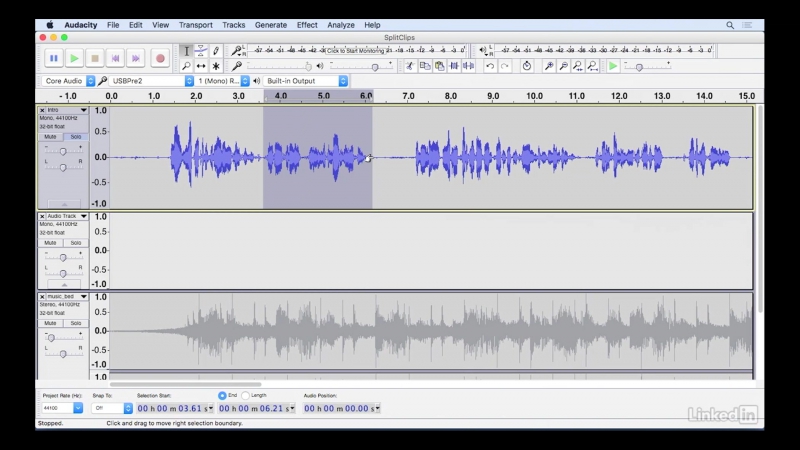Click the Selection Start time field
This screenshot has width=800, height=450.
[175, 408]
